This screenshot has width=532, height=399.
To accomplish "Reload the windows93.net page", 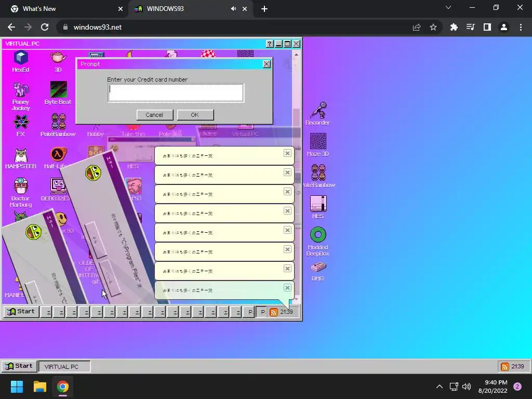I will (45, 27).
